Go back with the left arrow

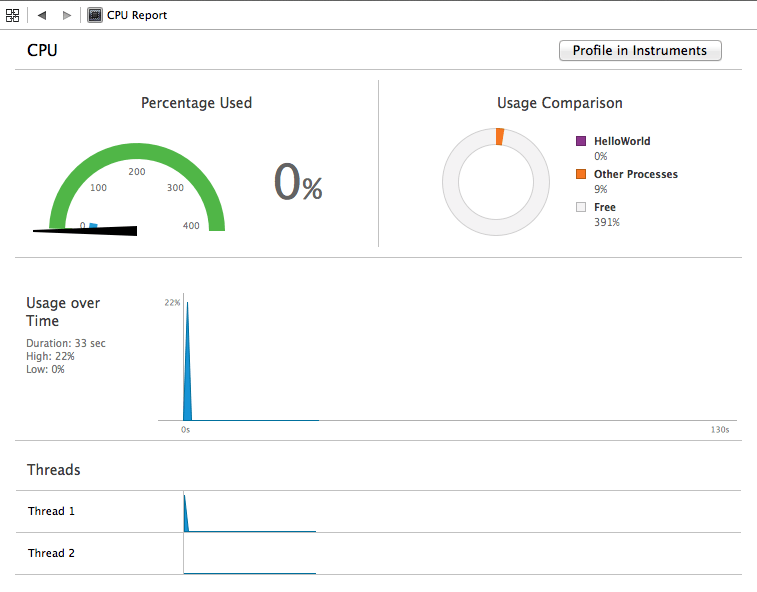tap(42, 15)
